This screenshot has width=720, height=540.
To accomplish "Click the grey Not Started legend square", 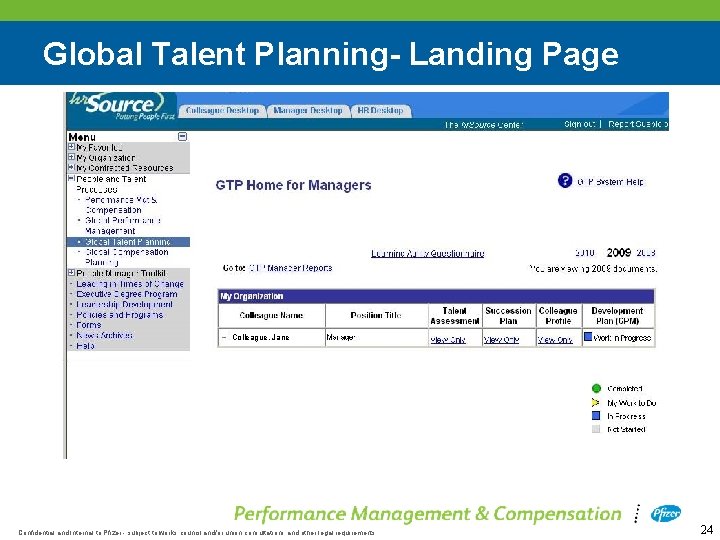I will [596, 429].
